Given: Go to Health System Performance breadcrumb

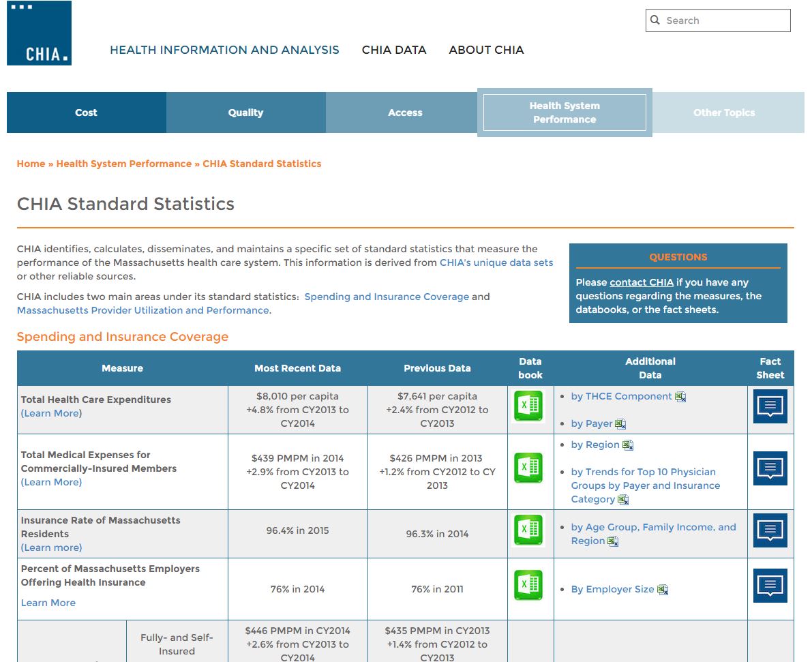Looking at the screenshot, I should [123, 164].
